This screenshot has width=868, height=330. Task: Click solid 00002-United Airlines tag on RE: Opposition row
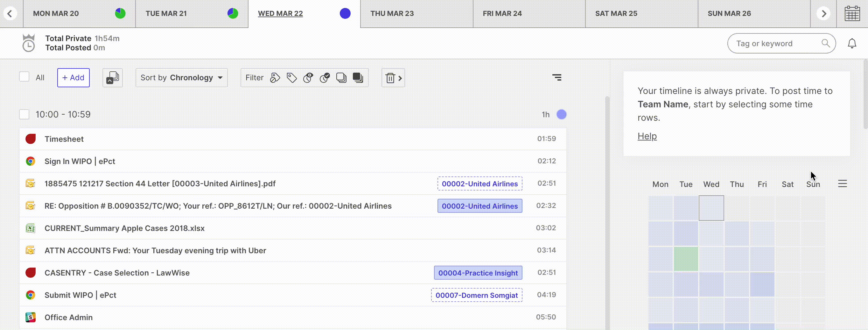(480, 206)
